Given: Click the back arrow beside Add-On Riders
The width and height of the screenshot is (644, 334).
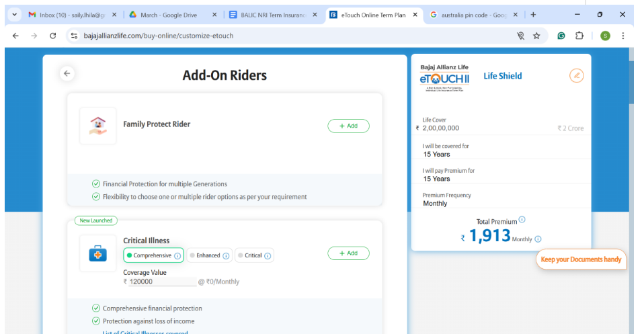Looking at the screenshot, I should point(67,73).
